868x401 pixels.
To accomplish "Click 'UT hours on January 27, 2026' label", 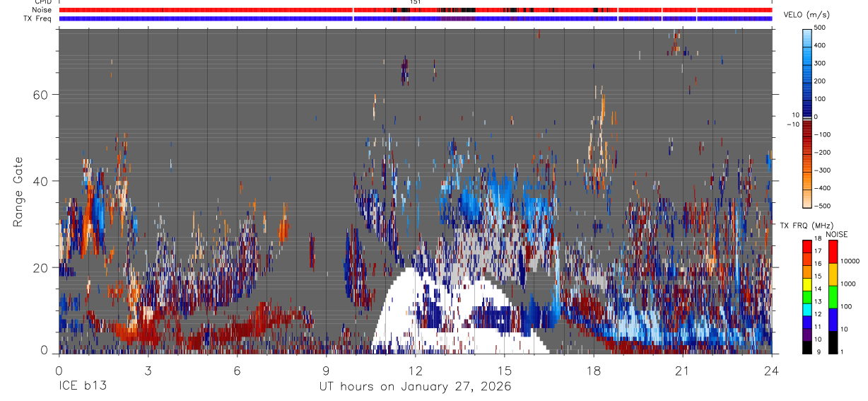I will click(x=416, y=387).
